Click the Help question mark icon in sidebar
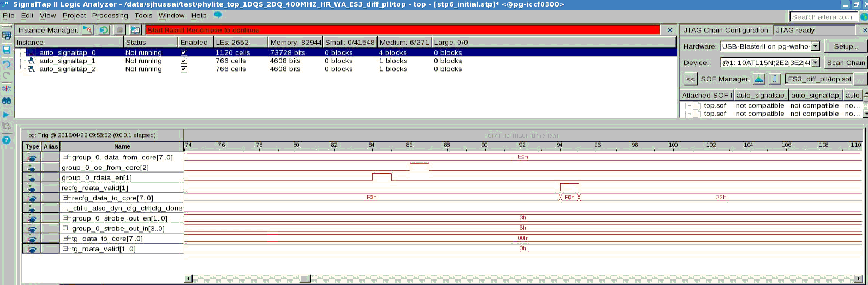 (7, 140)
